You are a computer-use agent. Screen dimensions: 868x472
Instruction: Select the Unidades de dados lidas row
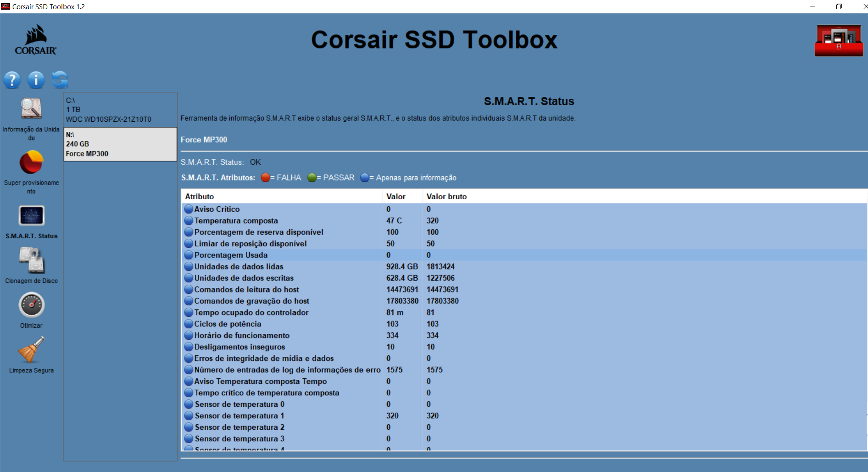coord(524,266)
